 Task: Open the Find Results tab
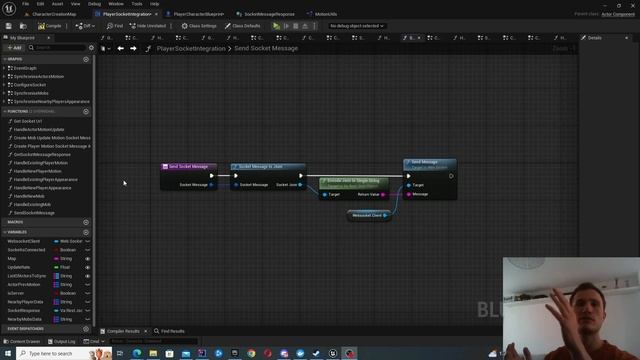169,331
